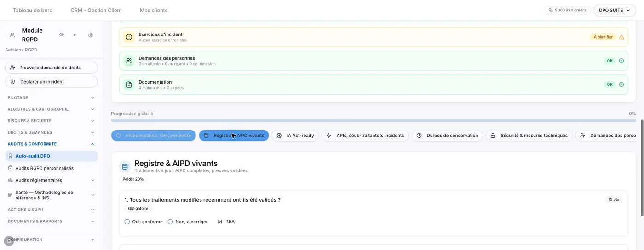Open CRM - Gestion Client menu
Screen dimensions: 644x250
[96, 10]
